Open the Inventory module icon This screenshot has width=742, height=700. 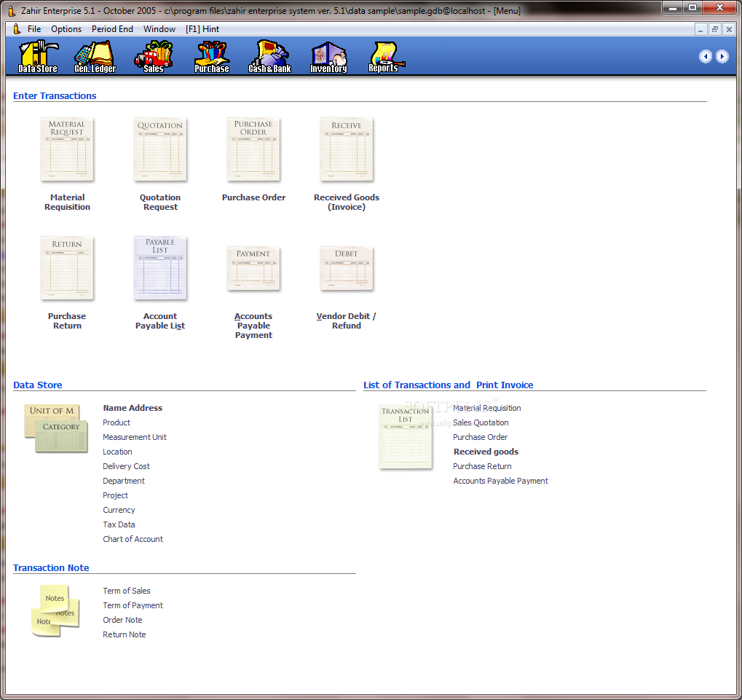coord(328,57)
